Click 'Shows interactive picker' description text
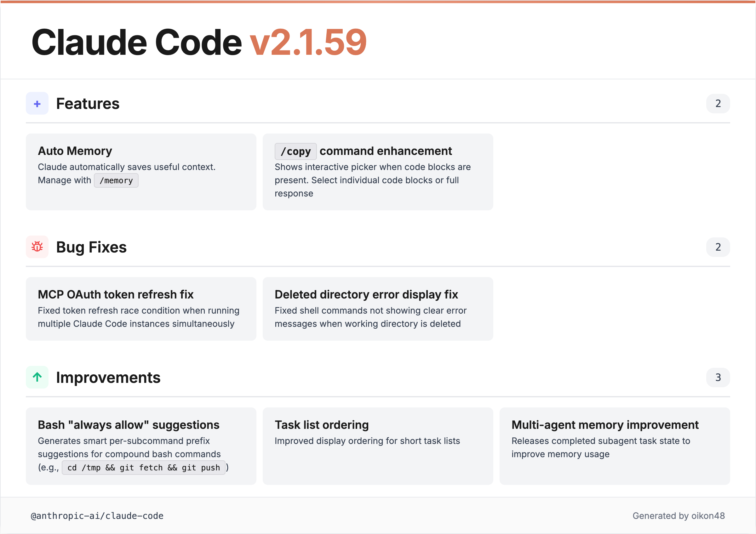756x534 pixels. click(373, 180)
